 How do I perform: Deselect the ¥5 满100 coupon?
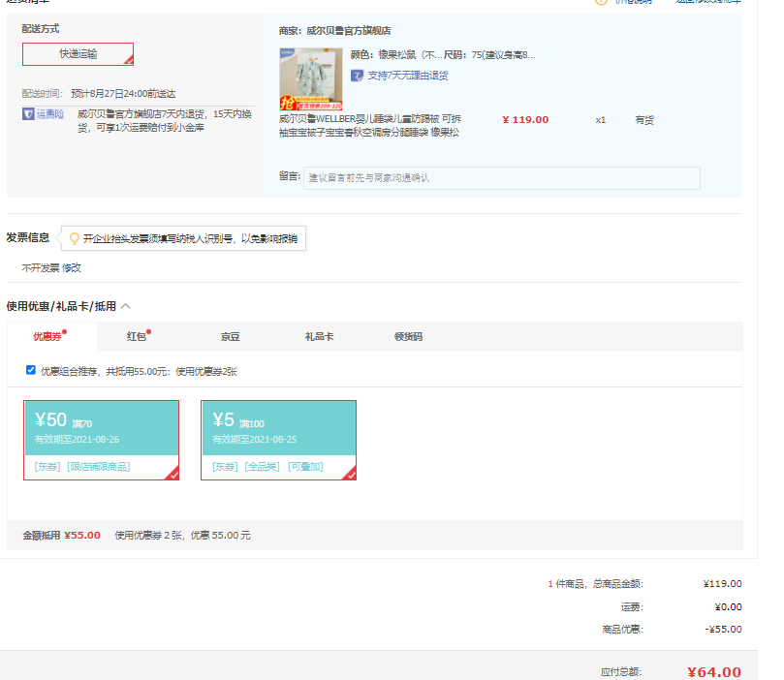pos(278,440)
